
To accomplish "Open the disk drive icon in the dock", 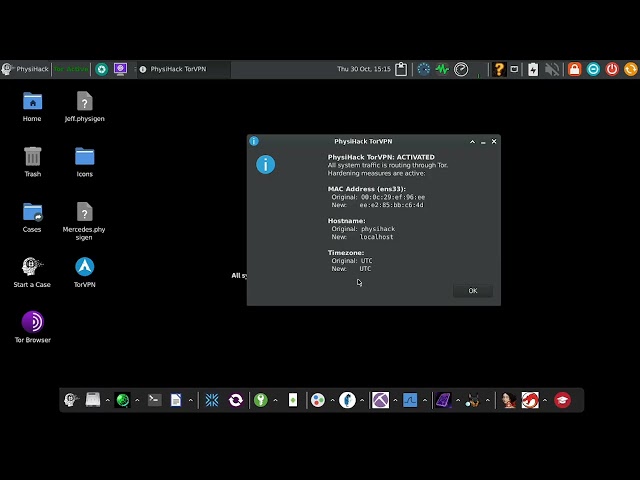I will (x=93, y=400).
